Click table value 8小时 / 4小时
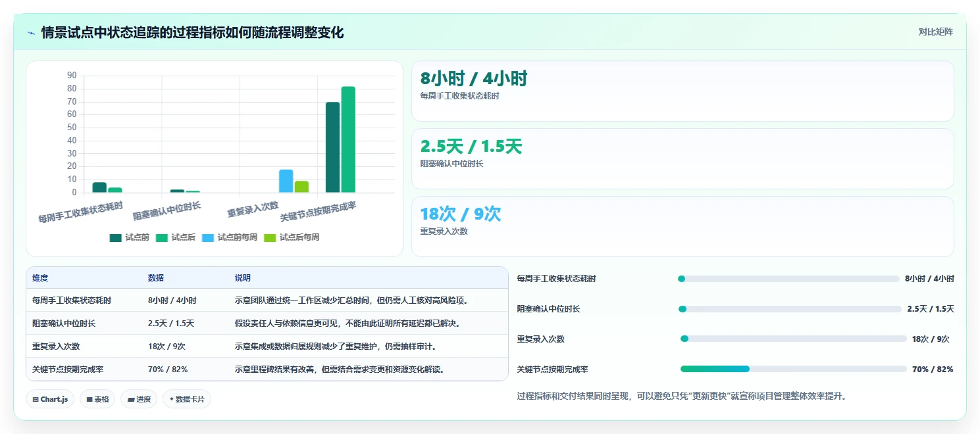 coord(172,300)
